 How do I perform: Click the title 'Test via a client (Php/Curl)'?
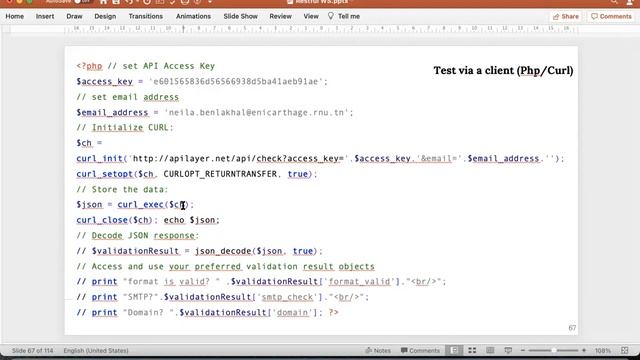click(503, 71)
